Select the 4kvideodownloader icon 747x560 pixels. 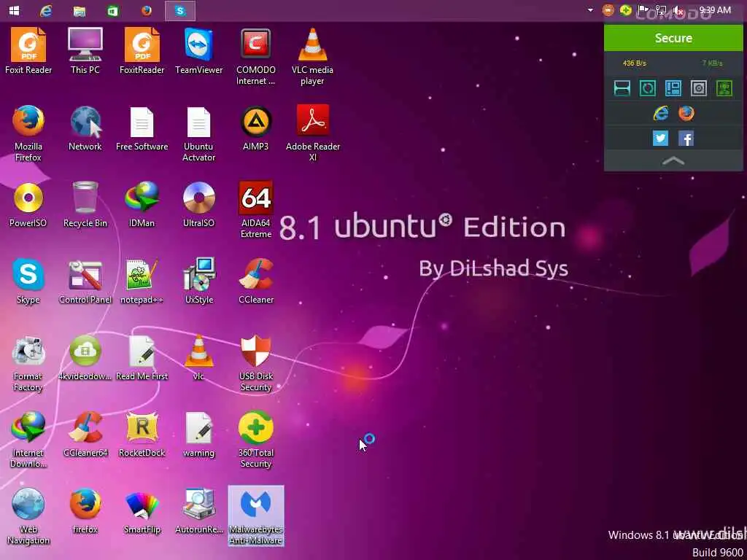coord(85,358)
